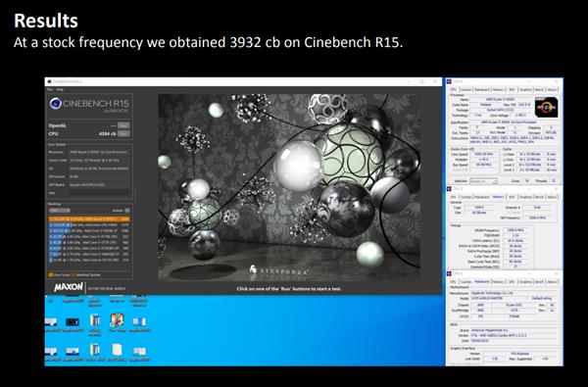Viewport: 588px width, 387px height.
Task: Open the File menu in Cinebench
Action: tap(50, 89)
